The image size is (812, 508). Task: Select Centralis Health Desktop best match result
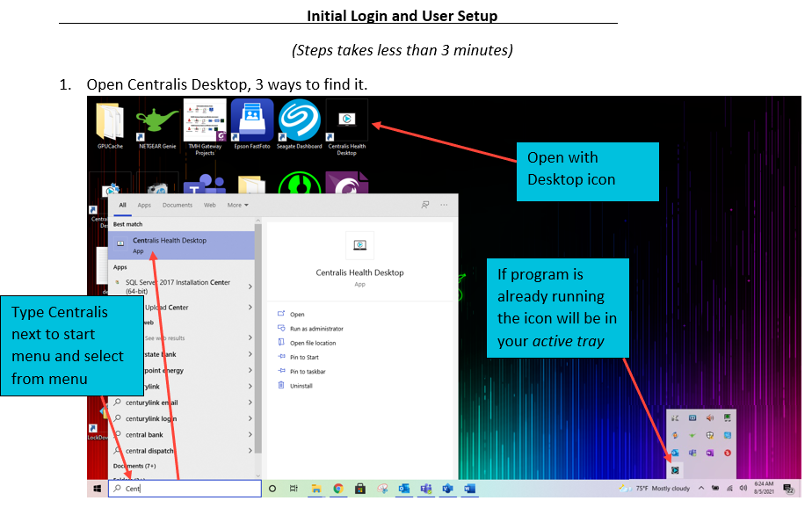181,245
